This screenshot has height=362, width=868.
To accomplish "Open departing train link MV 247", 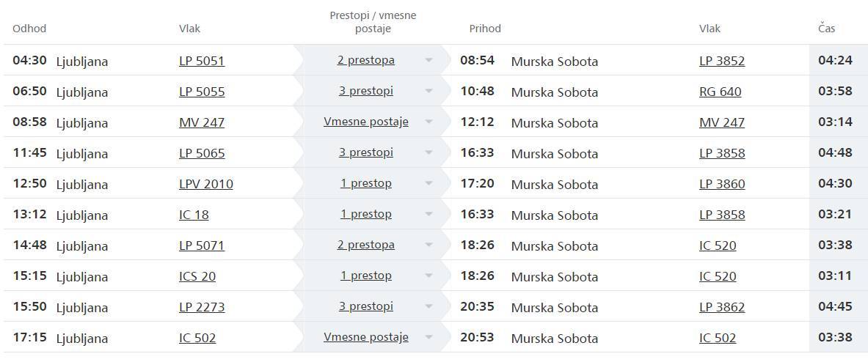I will (202, 122).
